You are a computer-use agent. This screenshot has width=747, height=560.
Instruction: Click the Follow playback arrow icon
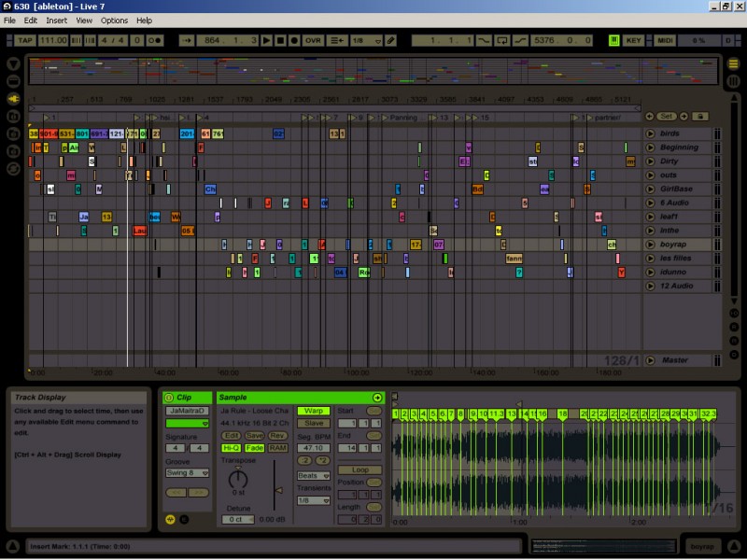pyautogui.click(x=187, y=41)
